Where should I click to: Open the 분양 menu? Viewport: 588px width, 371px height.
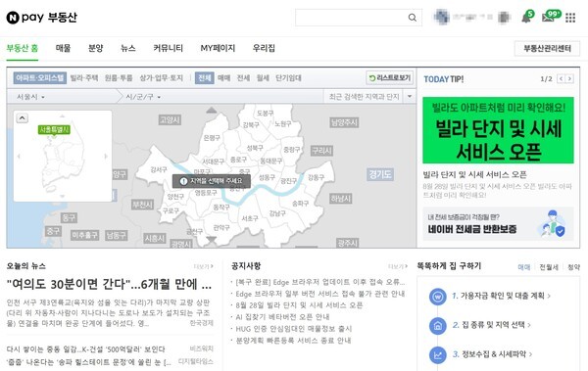click(95, 48)
